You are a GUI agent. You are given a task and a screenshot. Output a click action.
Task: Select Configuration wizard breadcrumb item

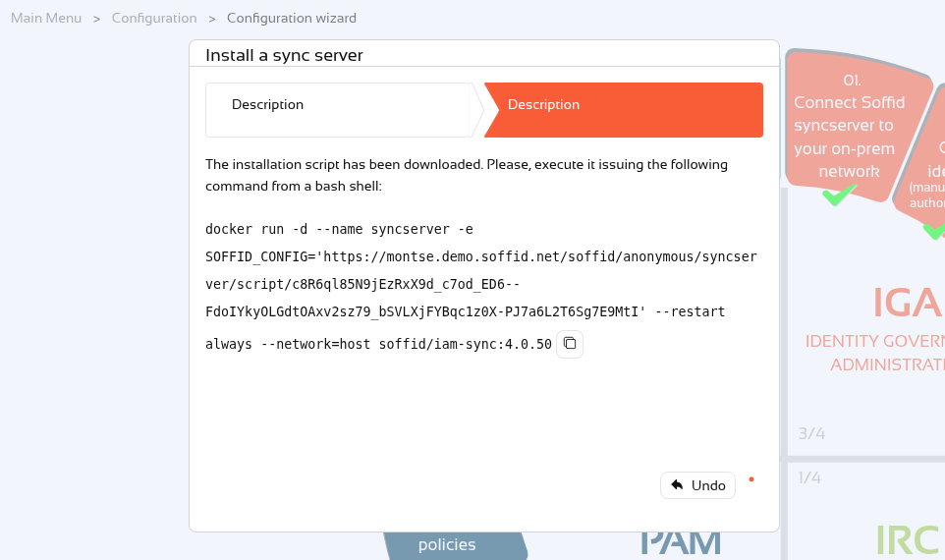tap(292, 18)
